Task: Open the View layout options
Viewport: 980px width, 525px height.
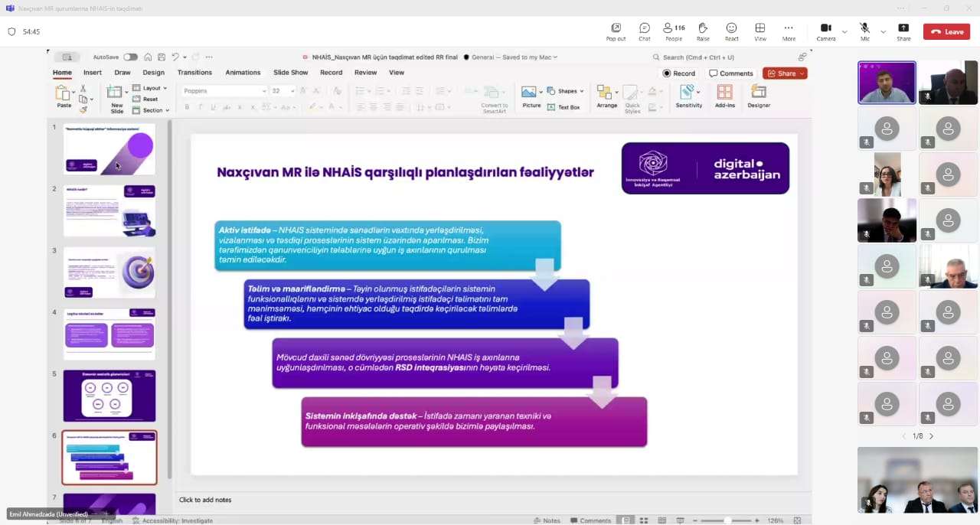Action: click(760, 31)
